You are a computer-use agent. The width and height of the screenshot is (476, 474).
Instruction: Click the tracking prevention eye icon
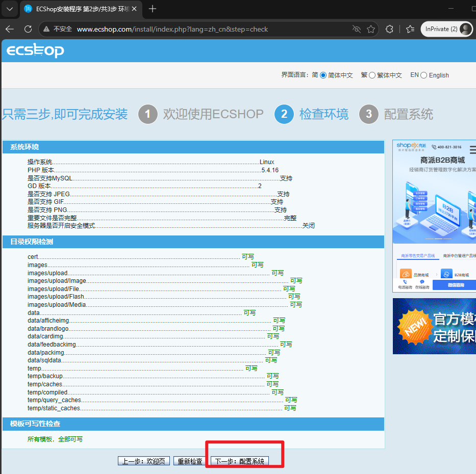[357, 29]
